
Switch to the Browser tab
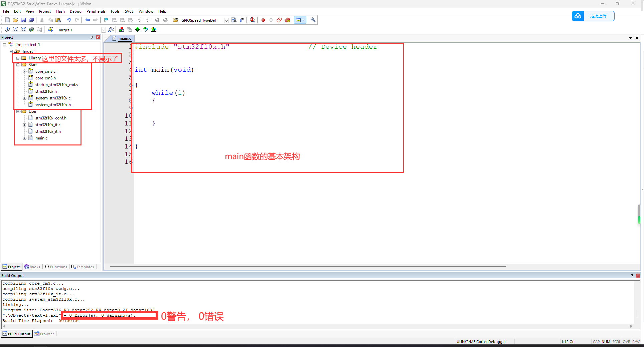(44, 334)
